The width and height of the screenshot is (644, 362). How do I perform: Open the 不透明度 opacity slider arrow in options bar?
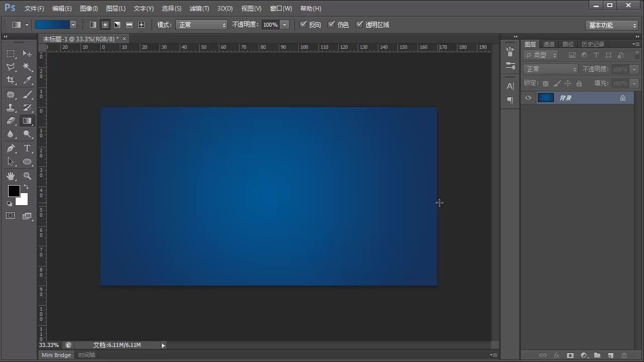(285, 25)
